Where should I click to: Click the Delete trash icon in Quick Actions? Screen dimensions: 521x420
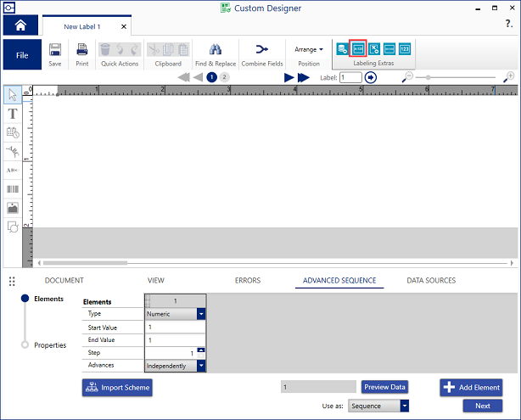coord(105,49)
